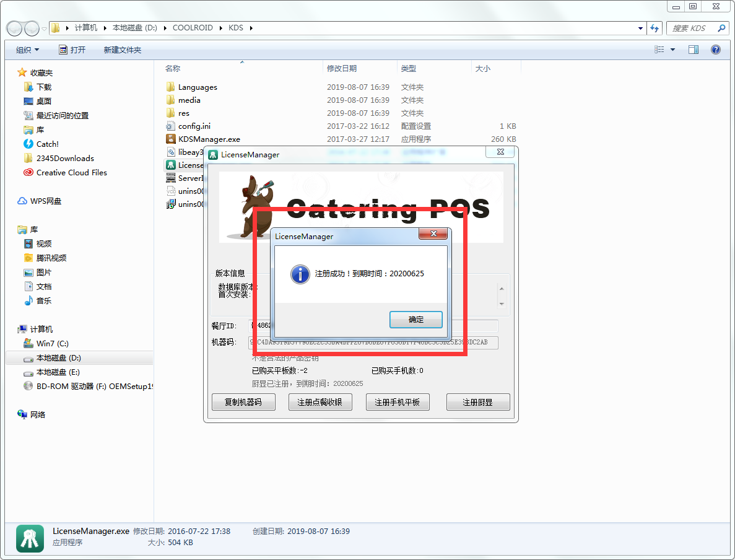Screen dimensions: 735x560
Task: Select the BD-ROM 驱动器 (F:) drive
Action: [95, 387]
